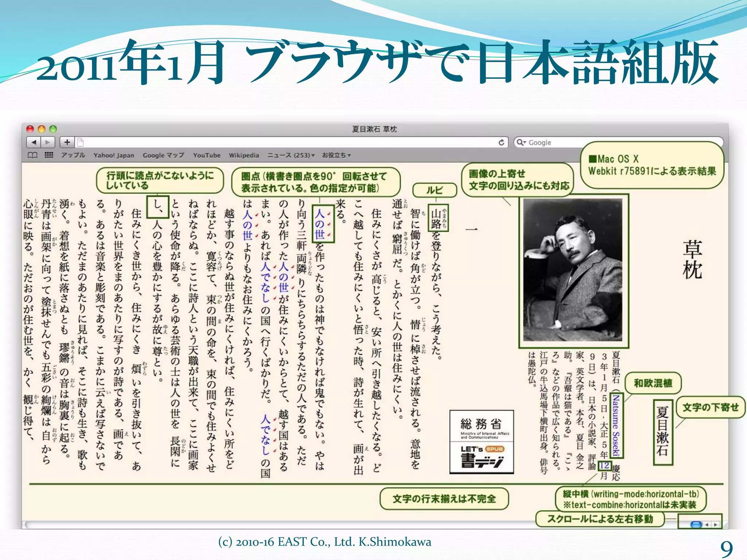Image resolution: width=747 pixels, height=560 pixels.
Task: Click the scrollbar left arrow
Action: click(x=707, y=525)
